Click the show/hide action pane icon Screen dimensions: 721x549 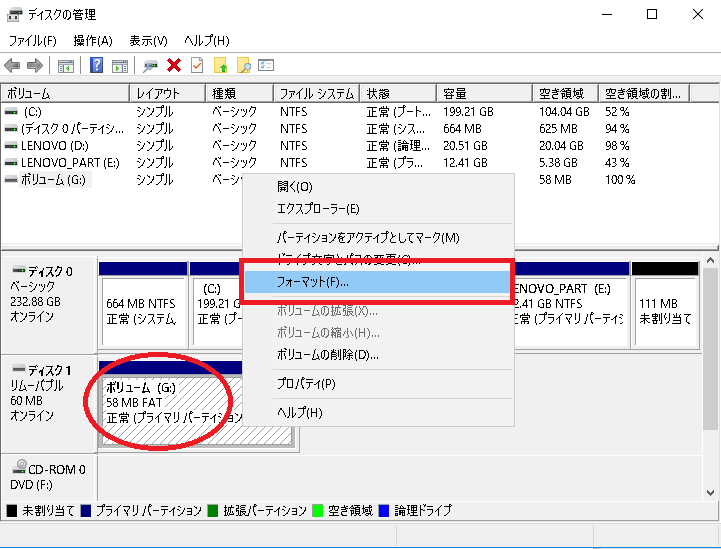point(120,66)
